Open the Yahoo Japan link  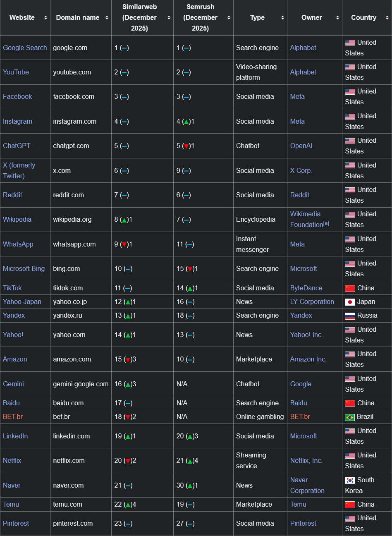22,301
